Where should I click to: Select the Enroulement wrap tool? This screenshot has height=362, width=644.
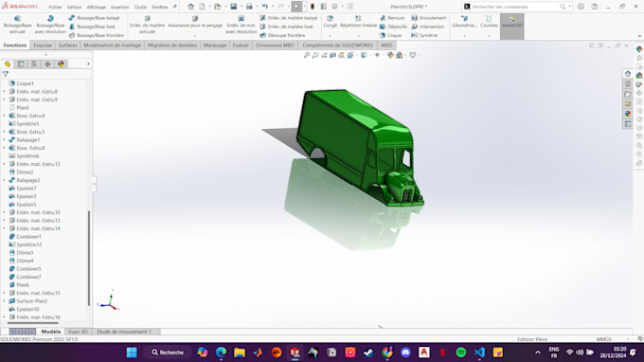[x=428, y=18]
